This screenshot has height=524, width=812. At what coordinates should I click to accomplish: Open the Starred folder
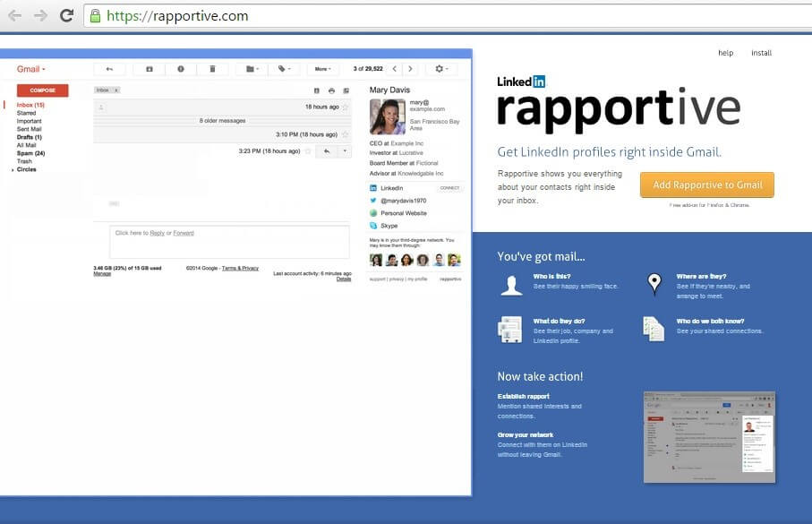click(27, 113)
